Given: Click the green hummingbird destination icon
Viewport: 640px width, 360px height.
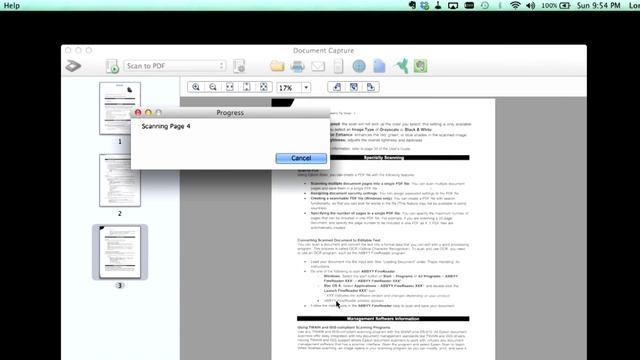Looking at the screenshot, I should pyautogui.click(x=401, y=66).
